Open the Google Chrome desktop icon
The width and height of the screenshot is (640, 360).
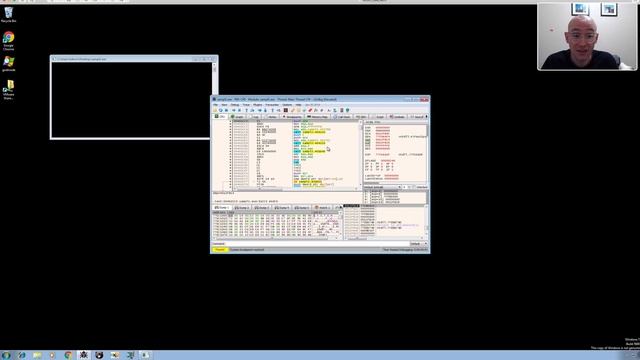(9, 41)
